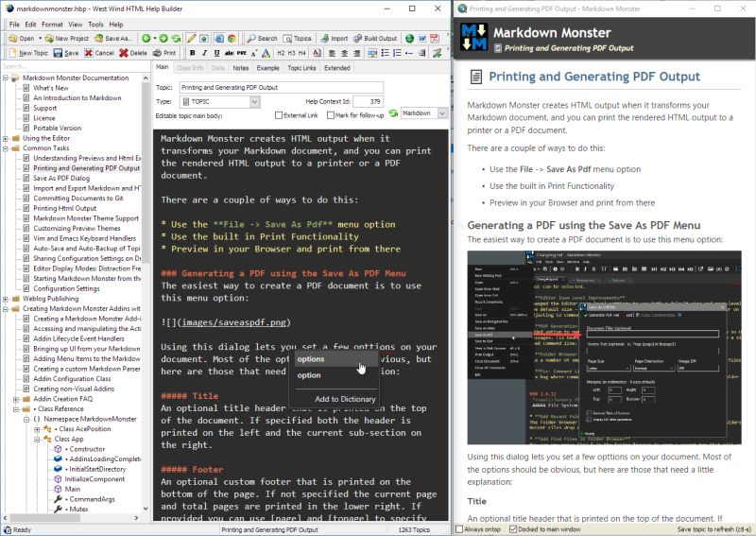Apply PRE code formatting
This screenshot has height=536, width=756.
click(242, 53)
